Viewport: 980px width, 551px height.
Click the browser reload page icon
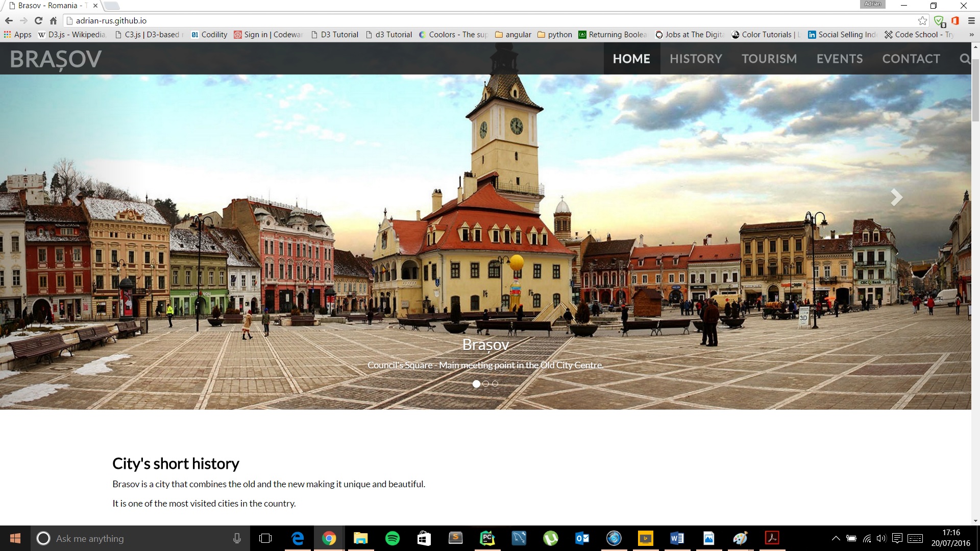[38, 20]
